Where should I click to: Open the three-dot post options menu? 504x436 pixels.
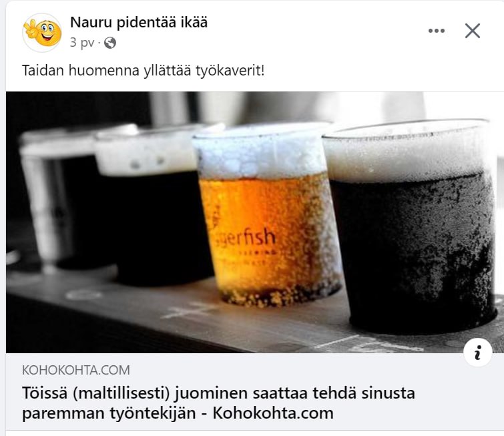pos(436,31)
